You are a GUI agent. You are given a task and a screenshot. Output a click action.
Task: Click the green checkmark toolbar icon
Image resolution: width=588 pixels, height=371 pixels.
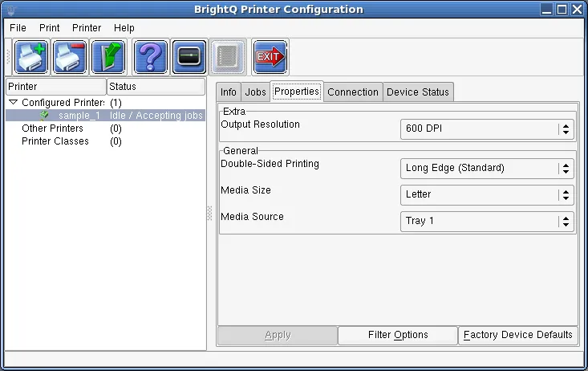108,57
